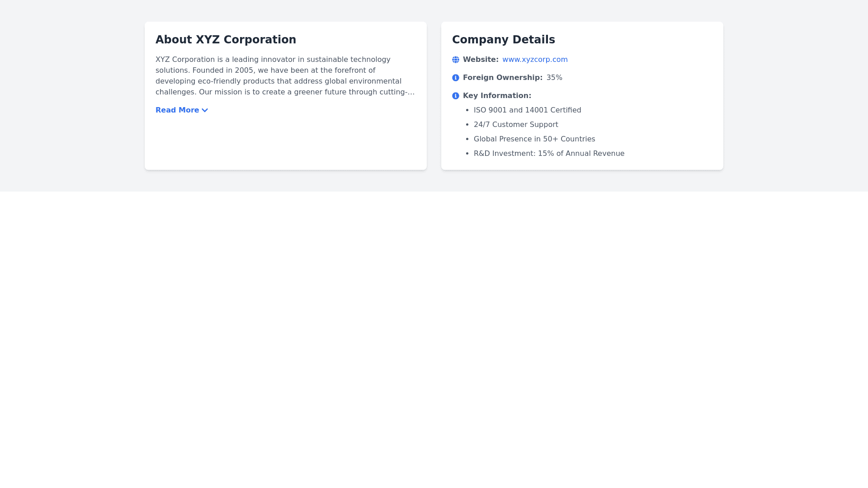Click the ISO 9001 and 14001 Certified item
This screenshot has height=488, width=868.
[x=527, y=110]
